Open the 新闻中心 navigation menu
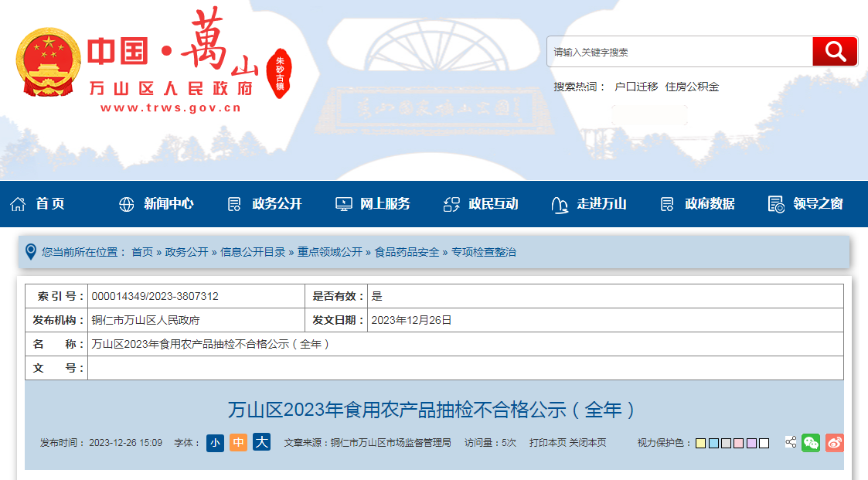 pos(156,204)
